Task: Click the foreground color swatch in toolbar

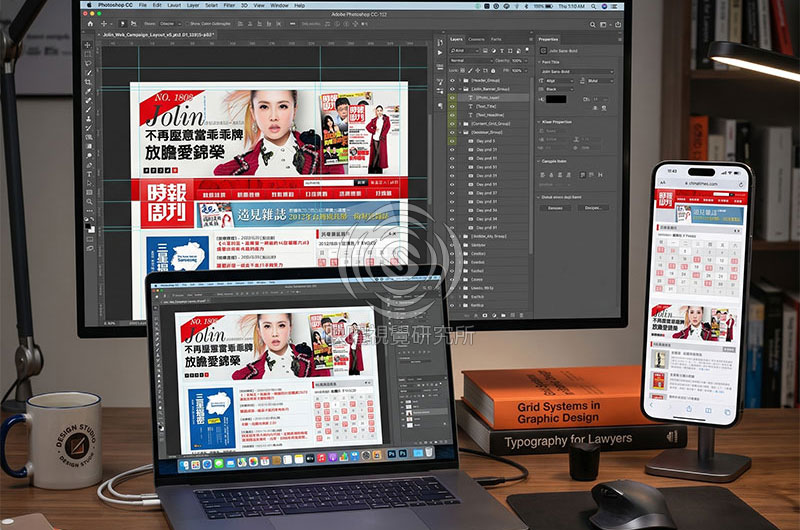Action: (x=88, y=225)
